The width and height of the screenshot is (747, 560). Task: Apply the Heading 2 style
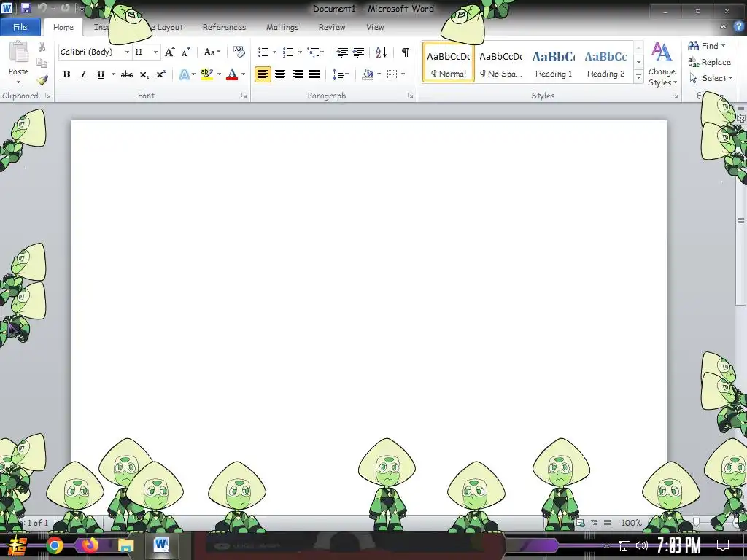606,63
